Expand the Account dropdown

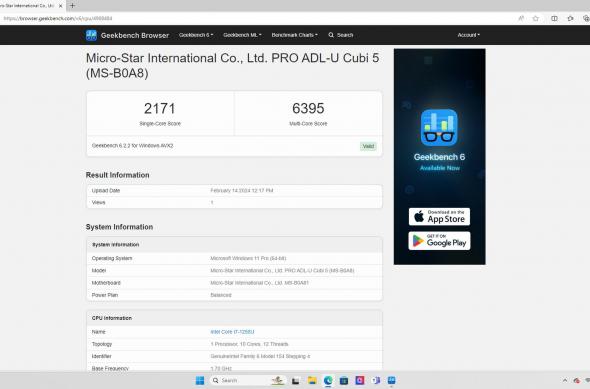point(468,35)
